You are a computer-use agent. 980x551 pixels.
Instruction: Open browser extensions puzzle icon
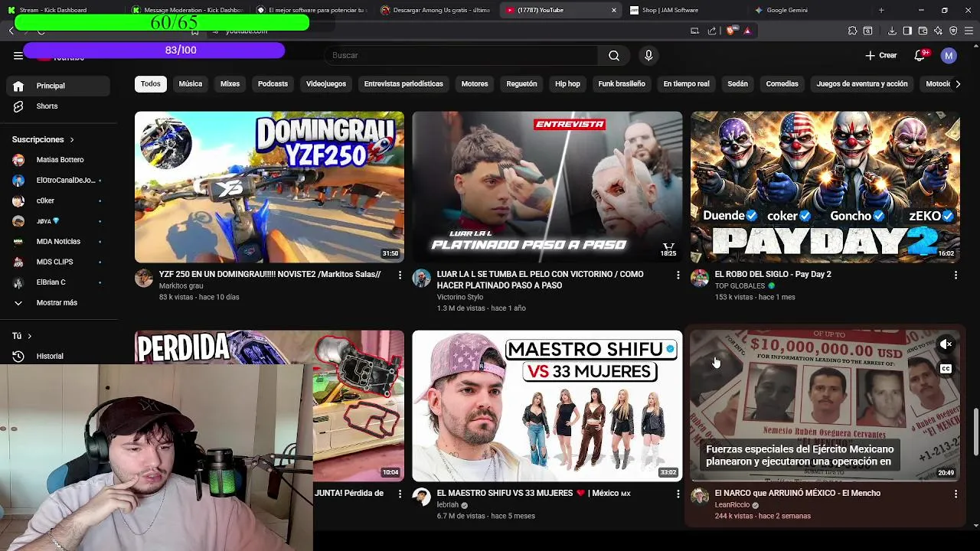852,31
